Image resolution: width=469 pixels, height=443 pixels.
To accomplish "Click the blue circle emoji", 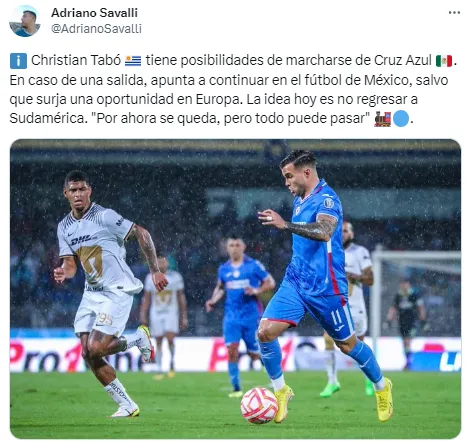I will [x=401, y=119].
